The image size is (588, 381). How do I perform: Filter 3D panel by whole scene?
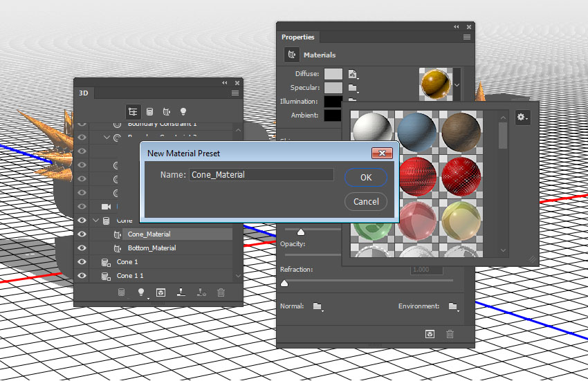tap(132, 112)
